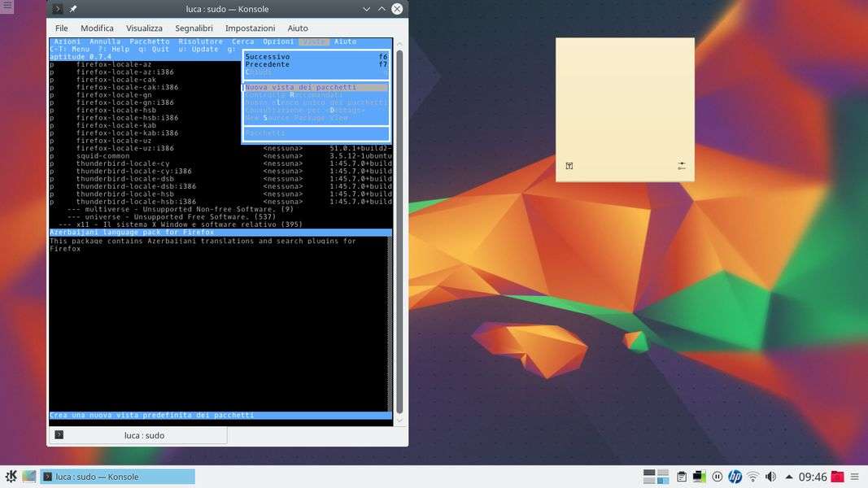This screenshot has width=868, height=488.
Task: Open the Impostazioni menu
Action: point(250,28)
